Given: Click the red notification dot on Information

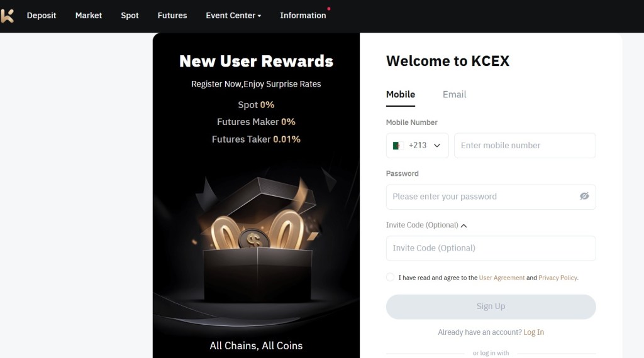Looking at the screenshot, I should (x=328, y=9).
